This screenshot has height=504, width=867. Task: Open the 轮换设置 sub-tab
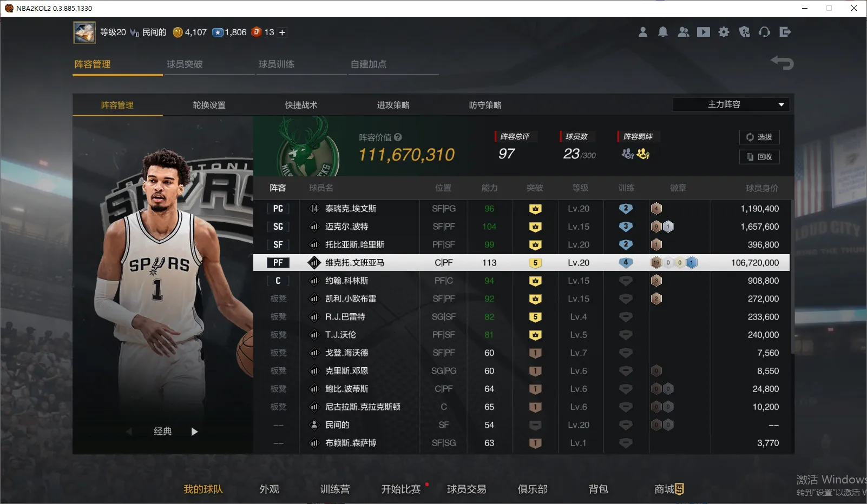[x=209, y=105]
